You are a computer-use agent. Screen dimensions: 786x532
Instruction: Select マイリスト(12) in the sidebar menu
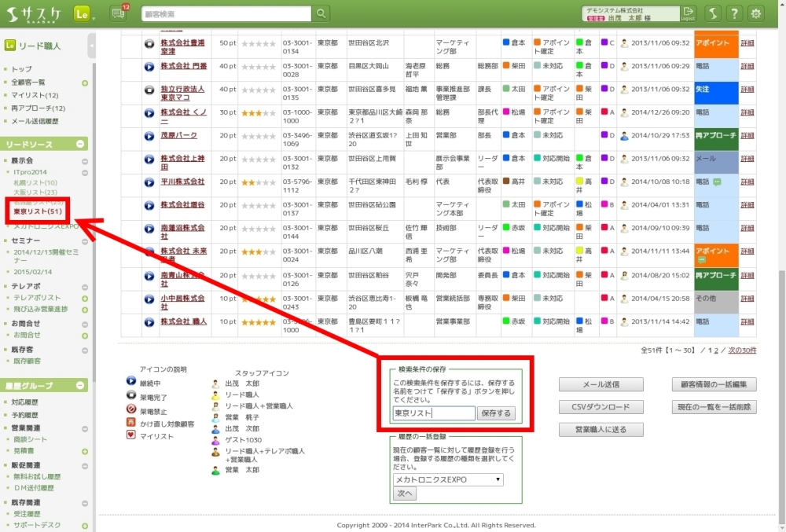point(35,95)
